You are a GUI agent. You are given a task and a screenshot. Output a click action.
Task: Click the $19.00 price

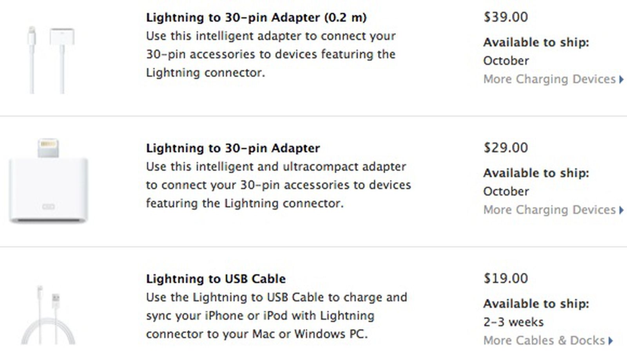506,279
